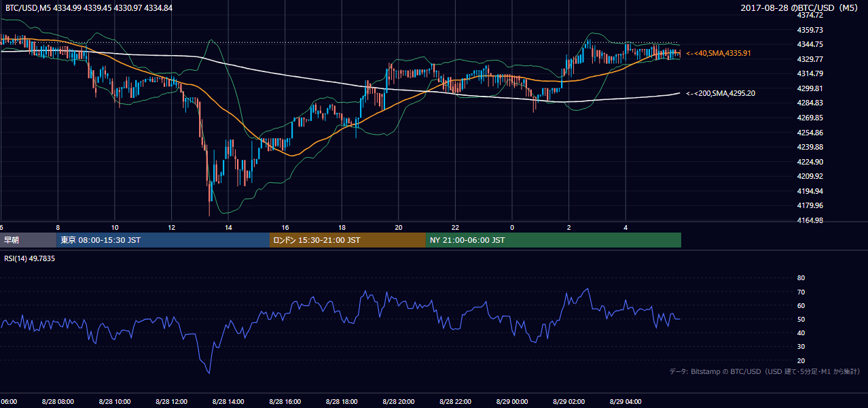Click hour tick 12 under price chart
Viewport: 868px width, 408px height.
coord(171,228)
